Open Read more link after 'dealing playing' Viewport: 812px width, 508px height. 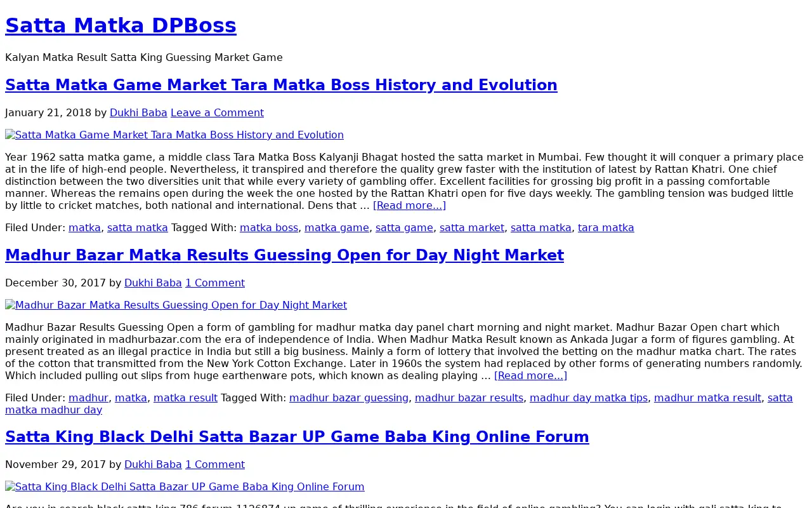tap(530, 375)
